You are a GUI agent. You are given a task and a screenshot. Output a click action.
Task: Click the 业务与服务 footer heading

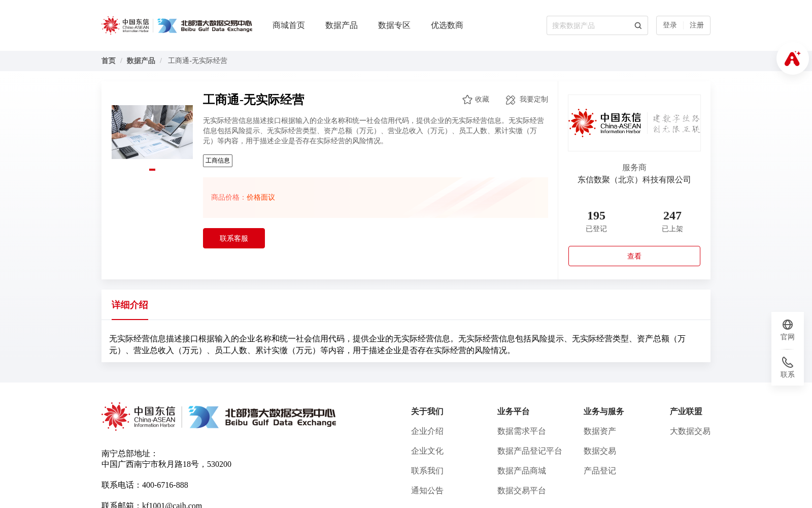(604, 411)
